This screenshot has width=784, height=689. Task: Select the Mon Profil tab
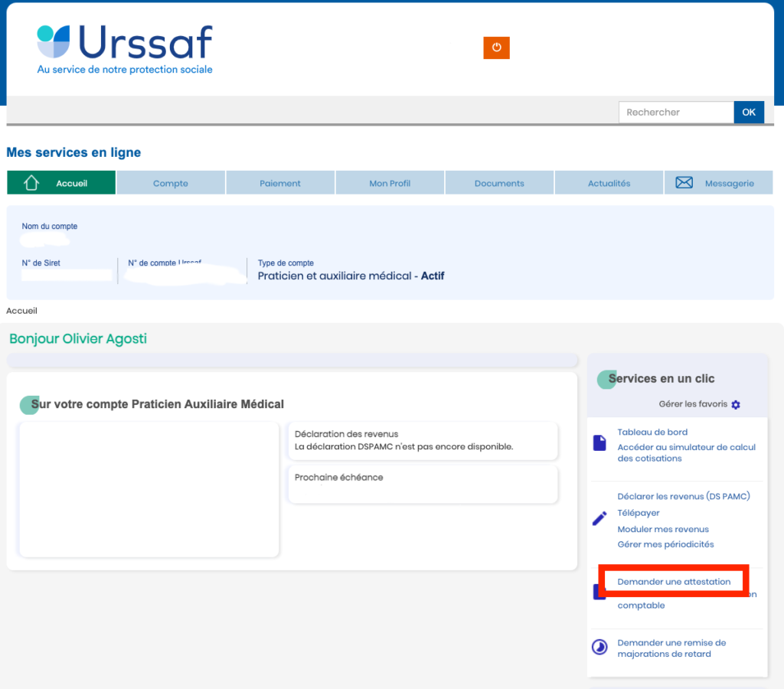coord(390,182)
